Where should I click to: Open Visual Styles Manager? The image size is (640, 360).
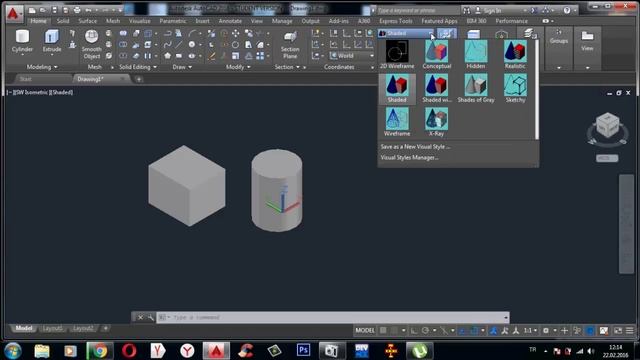click(409, 158)
